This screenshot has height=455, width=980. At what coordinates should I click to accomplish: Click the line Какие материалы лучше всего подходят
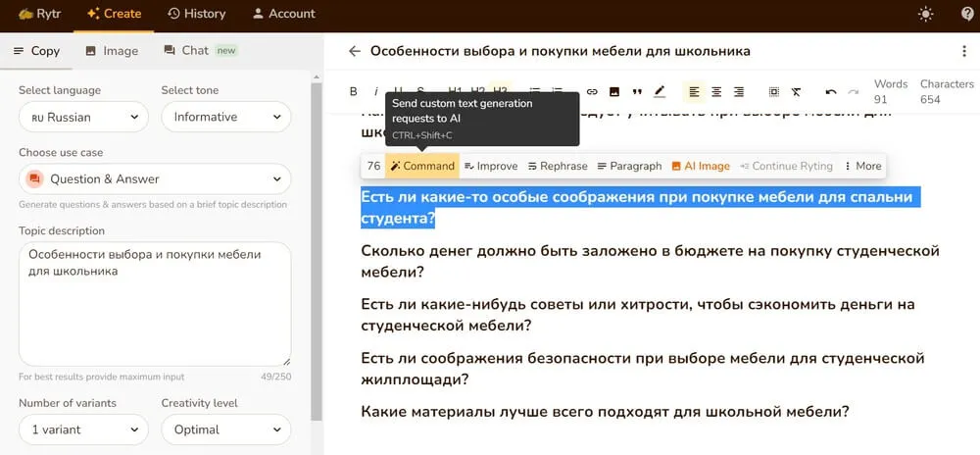[605, 412]
